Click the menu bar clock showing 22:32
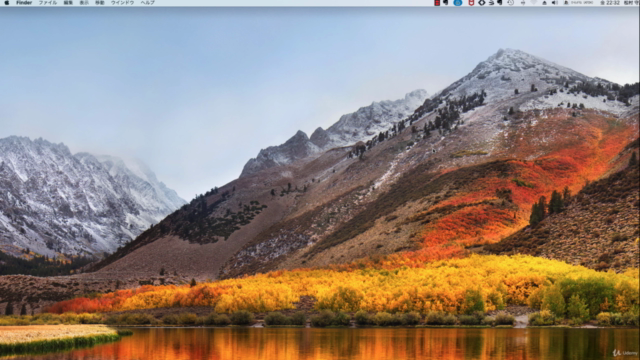 click(x=610, y=2)
